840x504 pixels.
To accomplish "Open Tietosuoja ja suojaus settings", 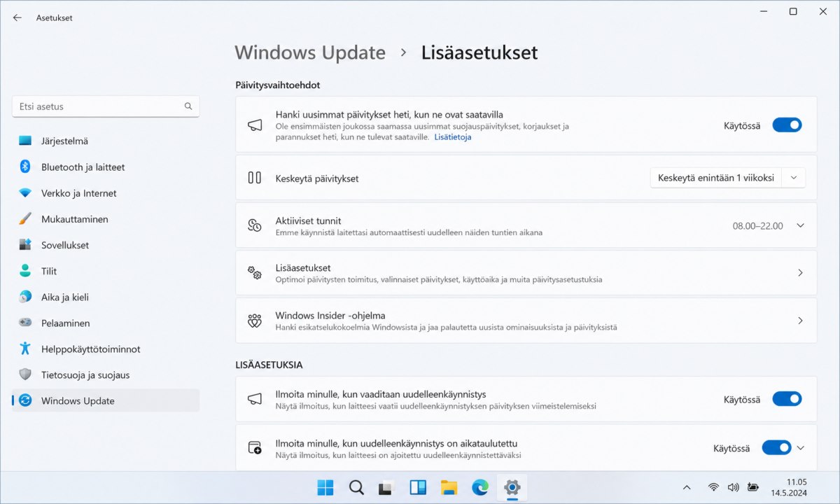I will (x=106, y=374).
